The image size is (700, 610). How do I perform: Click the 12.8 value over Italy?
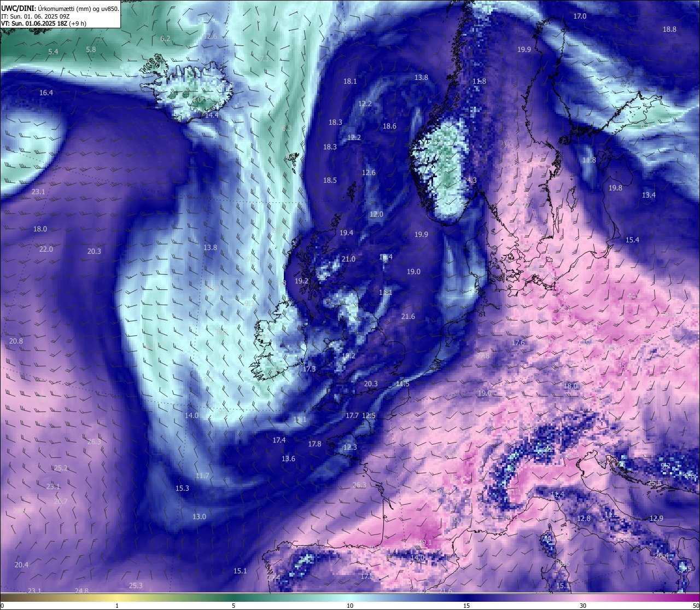(584, 519)
